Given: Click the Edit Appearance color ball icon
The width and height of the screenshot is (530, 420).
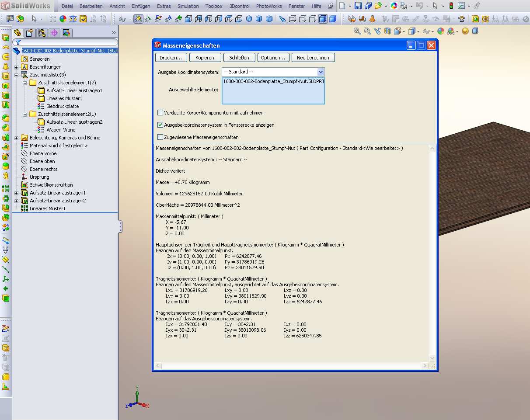Looking at the screenshot, I should coord(440,31).
